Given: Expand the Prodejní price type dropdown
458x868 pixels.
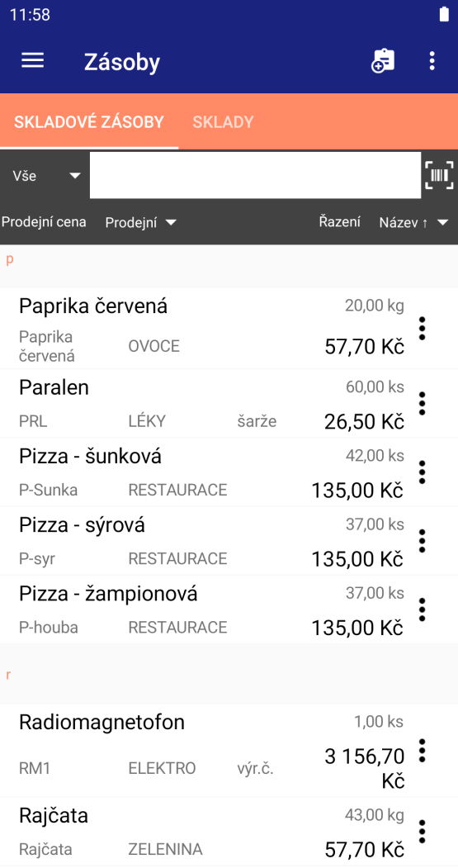Looking at the screenshot, I should click(141, 222).
